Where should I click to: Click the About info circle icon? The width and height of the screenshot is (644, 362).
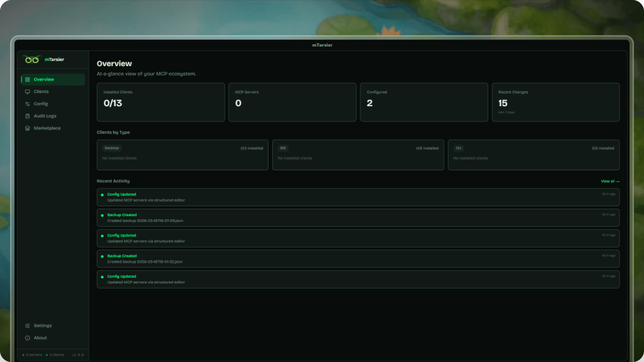click(x=28, y=338)
